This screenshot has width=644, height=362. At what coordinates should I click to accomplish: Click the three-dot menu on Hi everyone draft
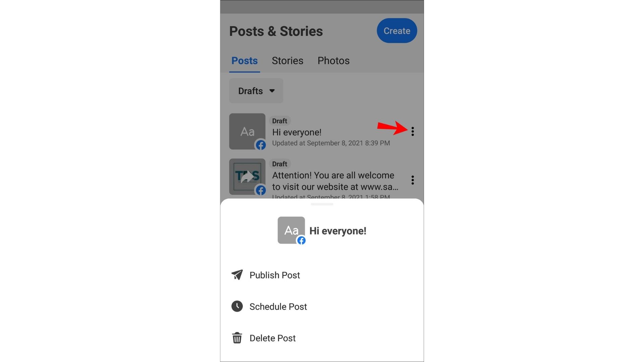click(x=411, y=131)
